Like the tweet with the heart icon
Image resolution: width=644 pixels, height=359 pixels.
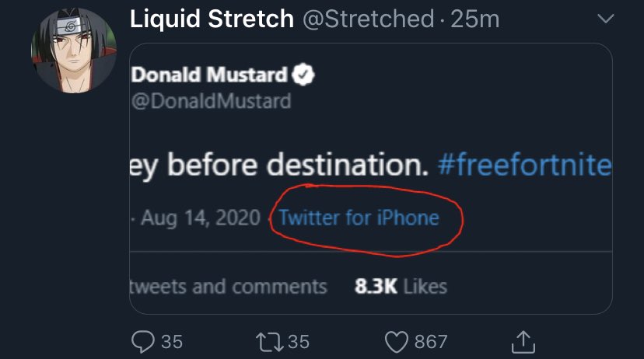(397, 342)
